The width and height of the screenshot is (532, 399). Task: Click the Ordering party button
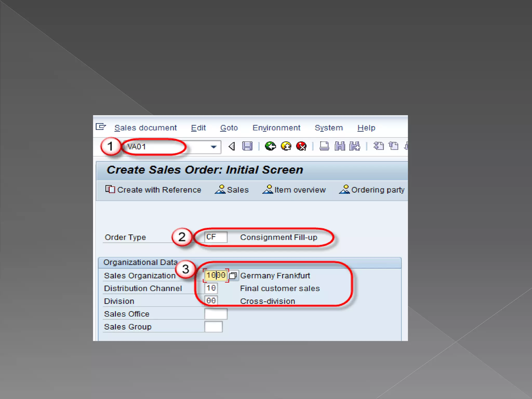click(x=372, y=190)
